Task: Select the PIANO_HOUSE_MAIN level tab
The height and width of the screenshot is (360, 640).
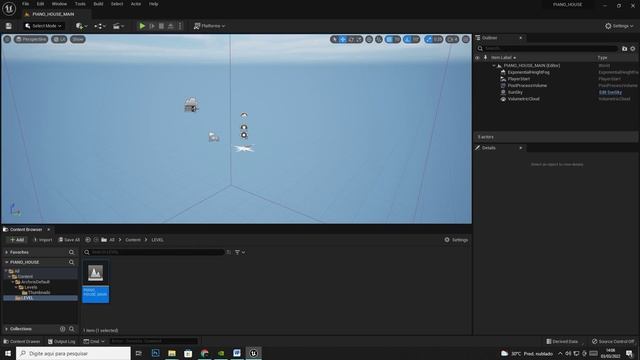Action: click(53, 14)
